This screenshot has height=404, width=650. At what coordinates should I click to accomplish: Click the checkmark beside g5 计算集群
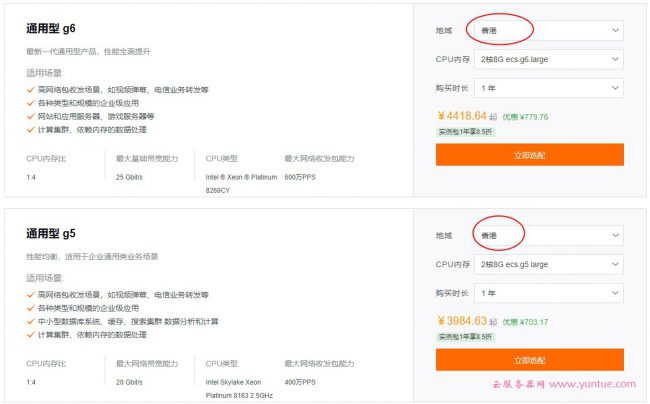click(31, 334)
